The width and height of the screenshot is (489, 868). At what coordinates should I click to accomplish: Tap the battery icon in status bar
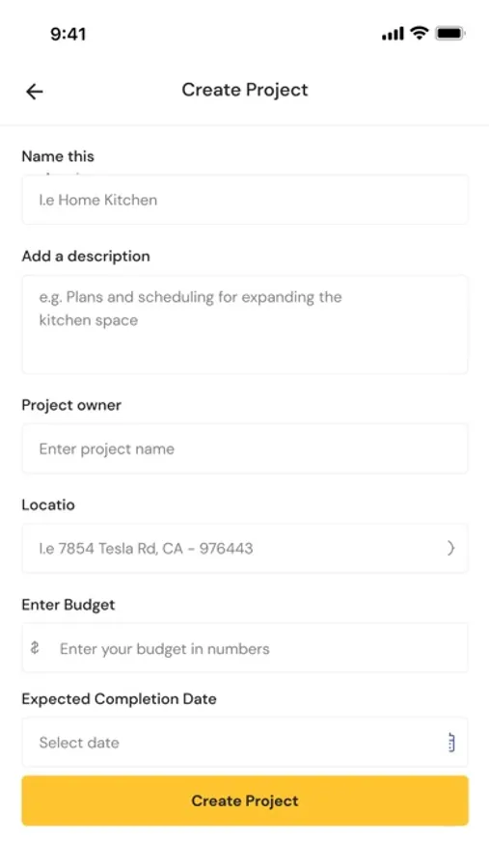[450, 34]
